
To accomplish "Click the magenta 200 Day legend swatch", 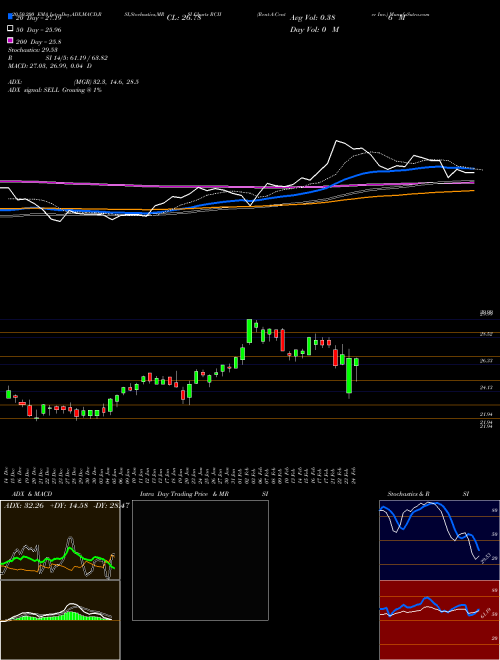I will click(10, 40).
